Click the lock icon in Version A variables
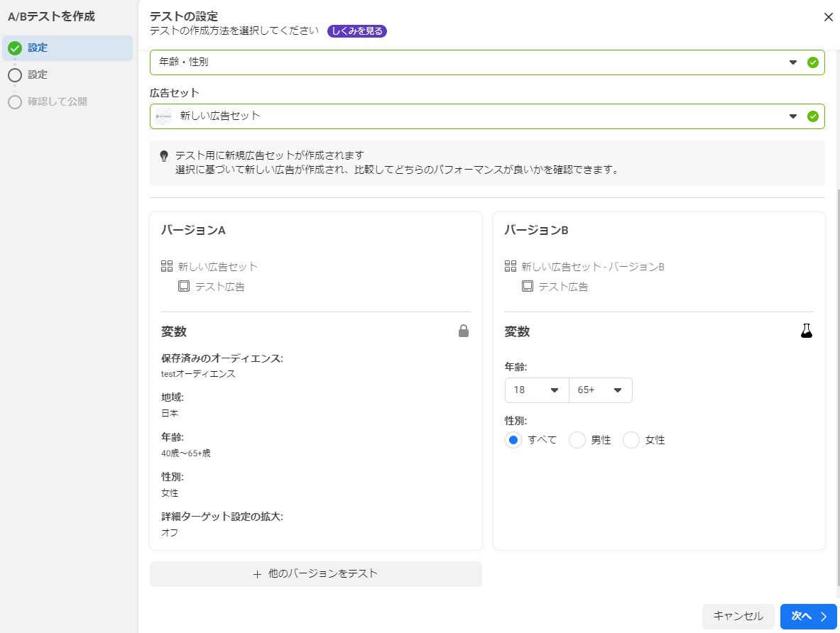The height and width of the screenshot is (633, 840). [x=464, y=331]
